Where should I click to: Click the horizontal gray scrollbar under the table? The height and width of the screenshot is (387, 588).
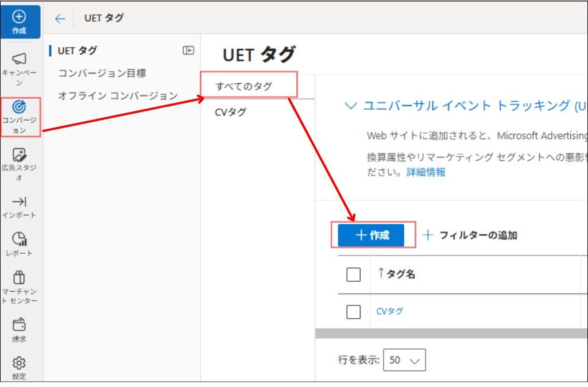click(x=451, y=333)
